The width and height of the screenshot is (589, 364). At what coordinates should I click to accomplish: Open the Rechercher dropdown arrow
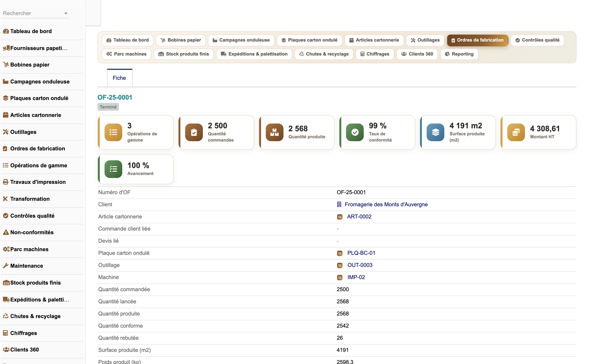pyautogui.click(x=66, y=13)
